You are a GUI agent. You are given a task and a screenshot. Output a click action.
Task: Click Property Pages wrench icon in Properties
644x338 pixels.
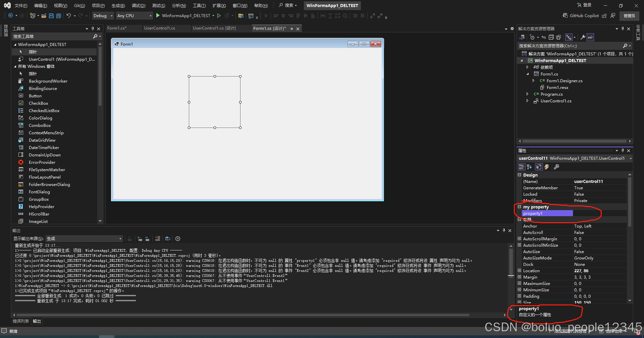point(556,167)
